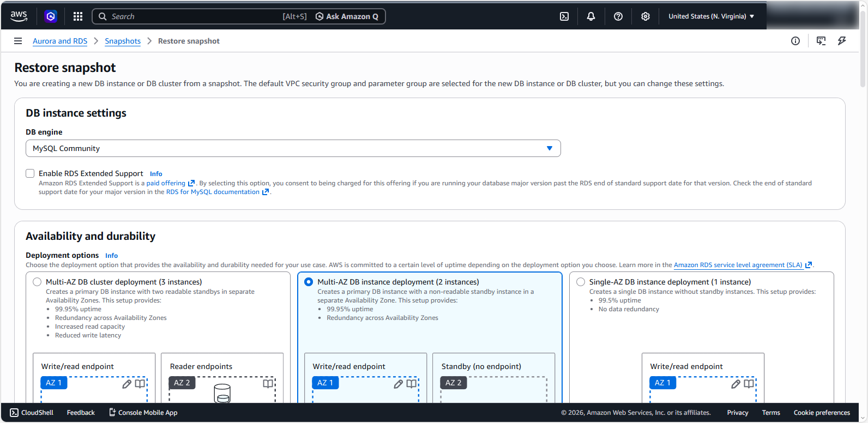Viewport: 868px width, 423px height.
Task: Open the info panel circle icon
Action: 795,41
